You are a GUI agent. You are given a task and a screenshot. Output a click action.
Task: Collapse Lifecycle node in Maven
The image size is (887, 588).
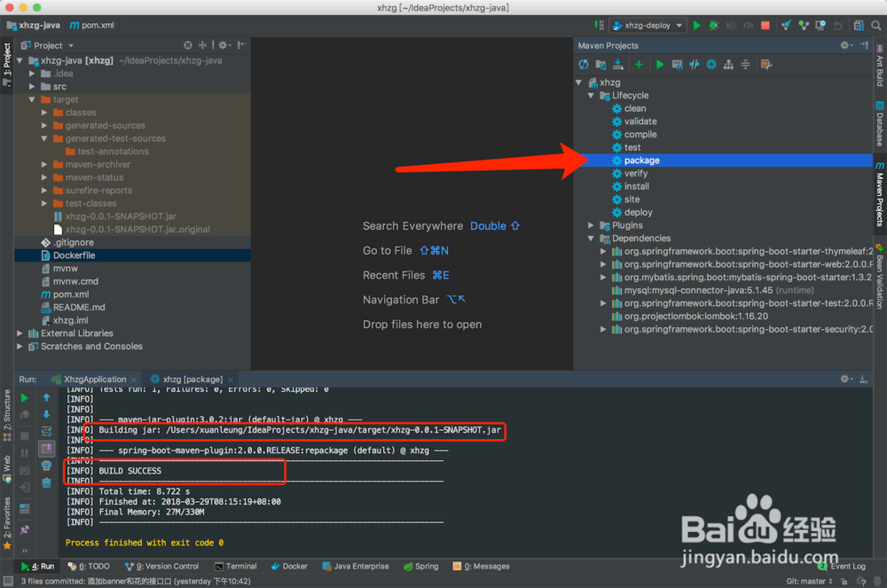591,96
